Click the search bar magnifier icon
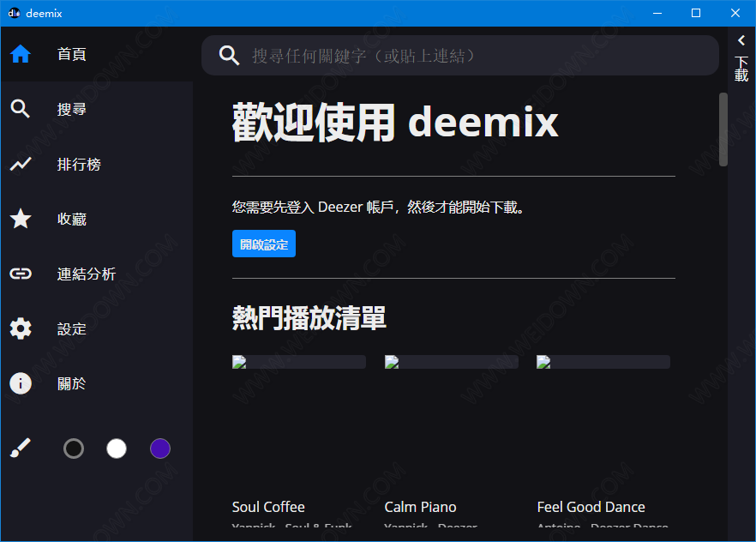 (229, 56)
